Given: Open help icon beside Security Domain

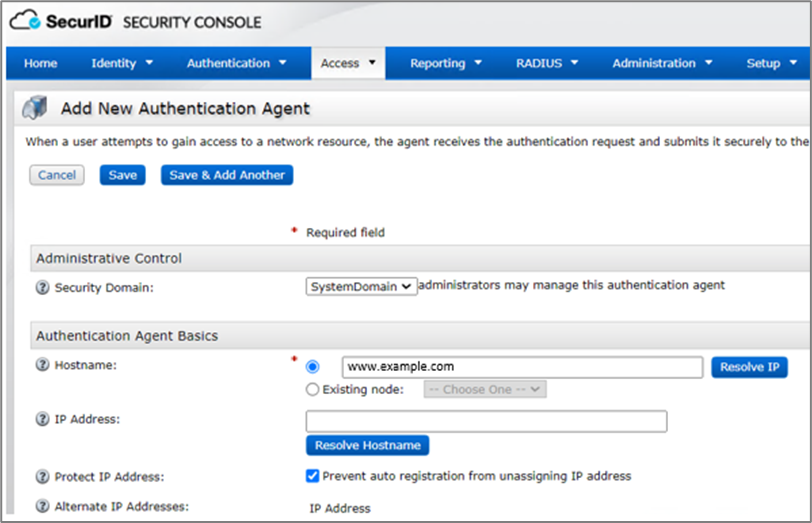Looking at the screenshot, I should [43, 287].
